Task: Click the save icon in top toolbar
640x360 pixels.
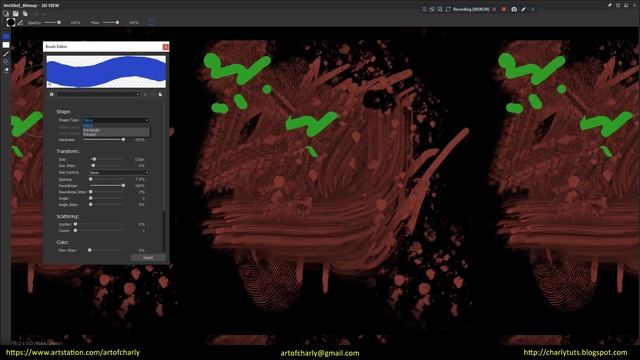Action: coord(16,13)
